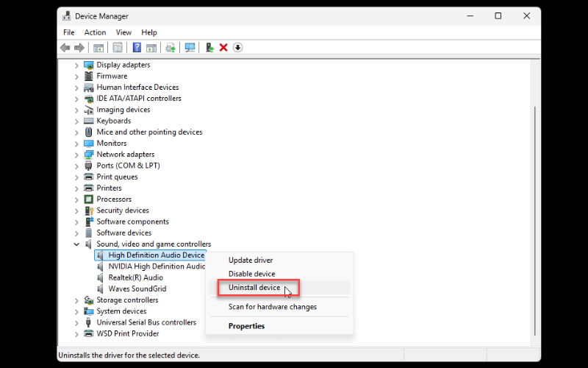Expand the WSD Print Provider node
Image resolution: width=588 pixels, height=368 pixels.
pos(76,334)
